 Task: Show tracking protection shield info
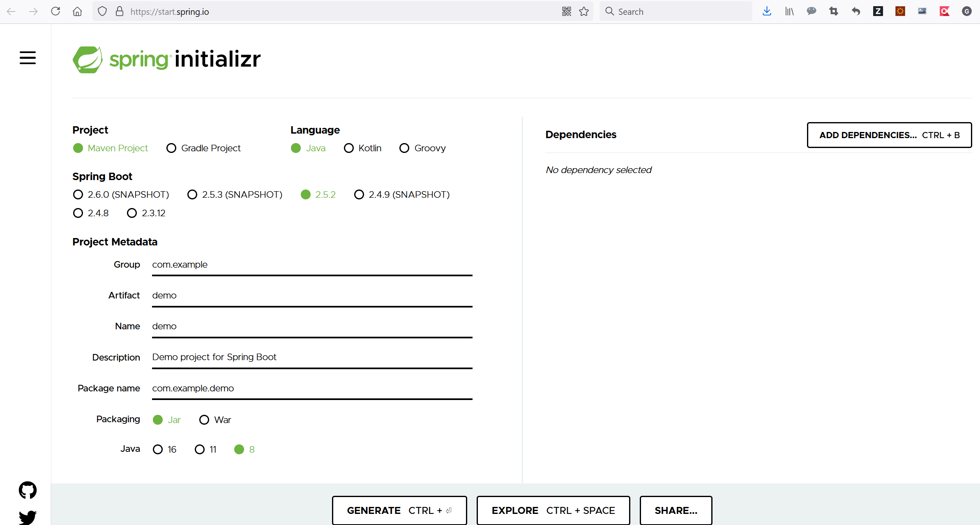(x=102, y=12)
